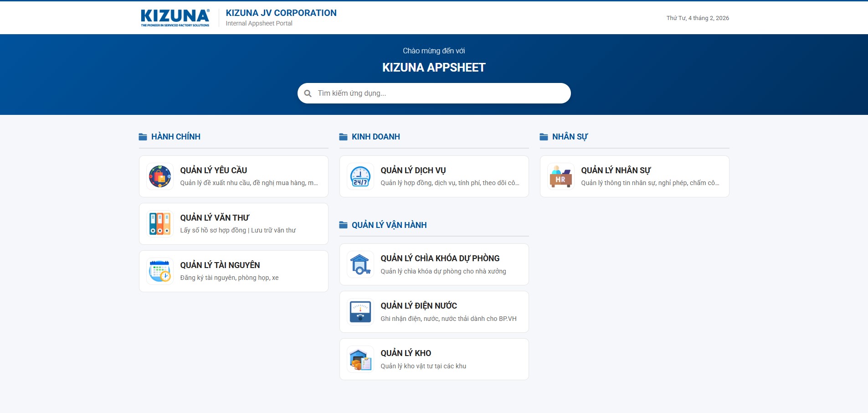This screenshot has width=868, height=413.
Task: Click the warehouse icon for Quản Lý Kho
Action: 360,359
